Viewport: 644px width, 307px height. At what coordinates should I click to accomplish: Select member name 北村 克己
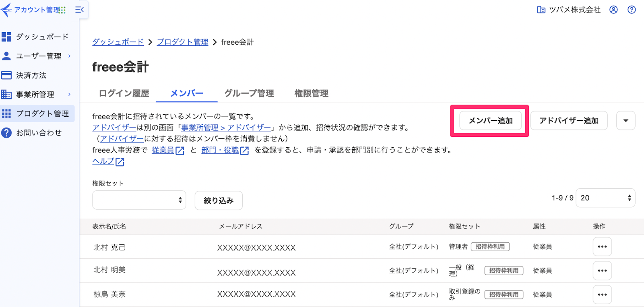click(x=109, y=247)
